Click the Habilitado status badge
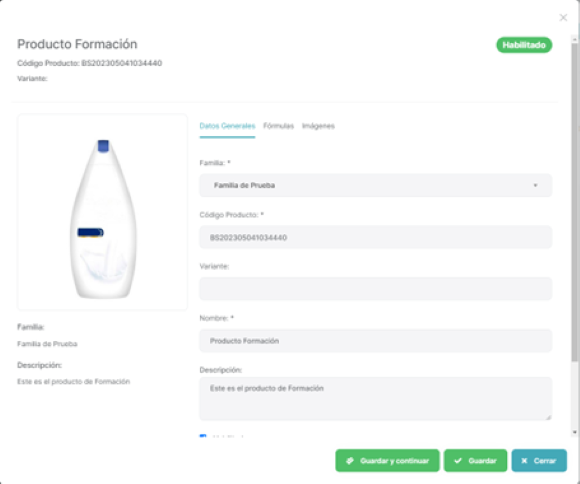The height and width of the screenshot is (484, 580). click(524, 45)
